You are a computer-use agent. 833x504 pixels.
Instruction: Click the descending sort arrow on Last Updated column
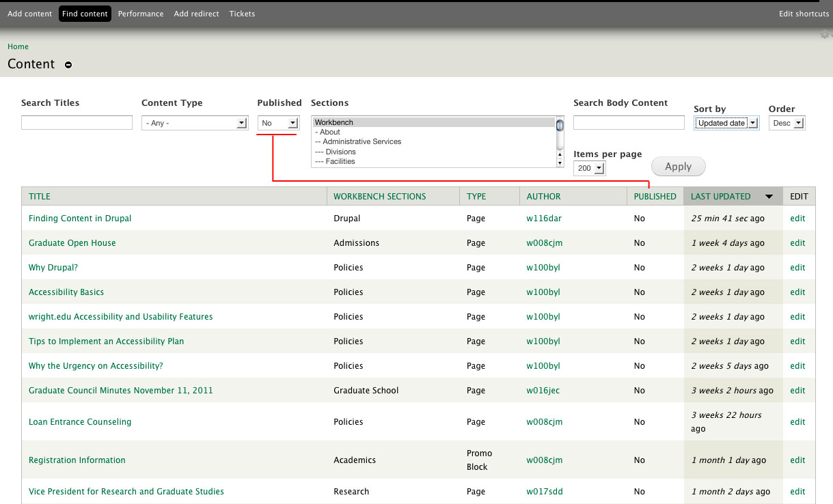coord(769,196)
